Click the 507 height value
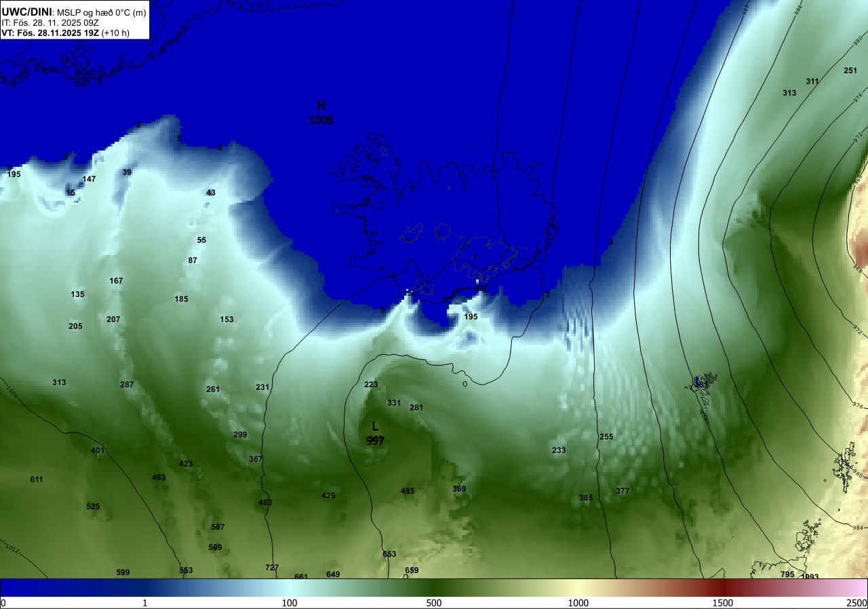The image size is (868, 609). click(x=218, y=527)
